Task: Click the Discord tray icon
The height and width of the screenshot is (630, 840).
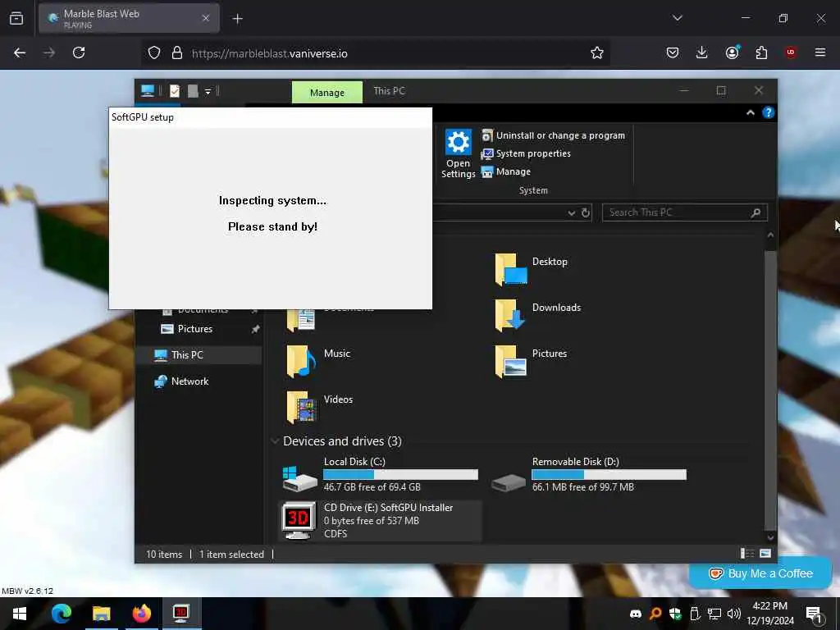Action: (636, 614)
